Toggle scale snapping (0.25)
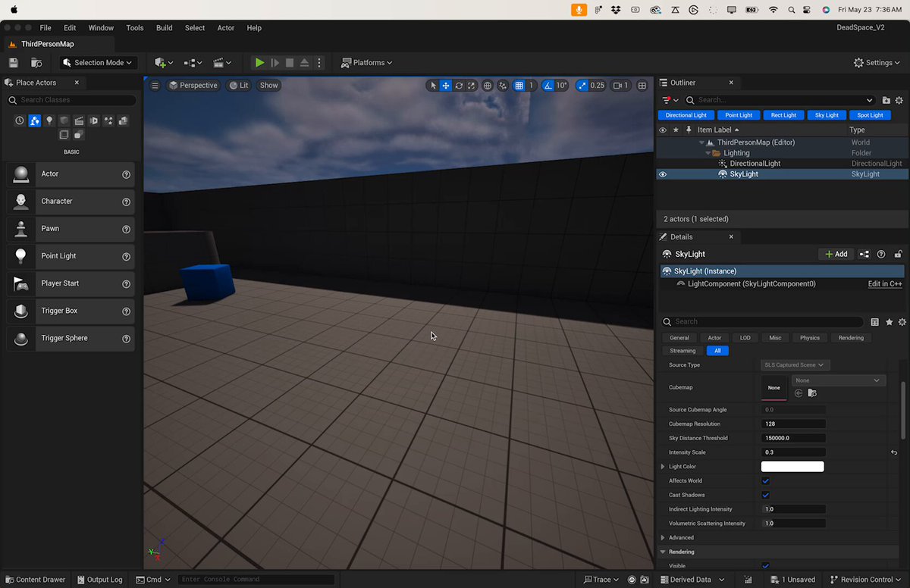 (x=582, y=86)
